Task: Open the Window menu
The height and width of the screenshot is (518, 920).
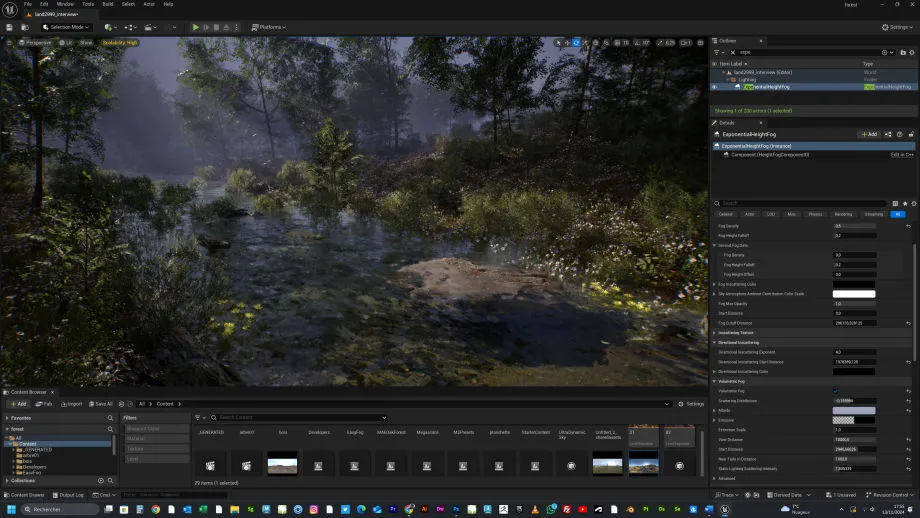Action: [65, 4]
